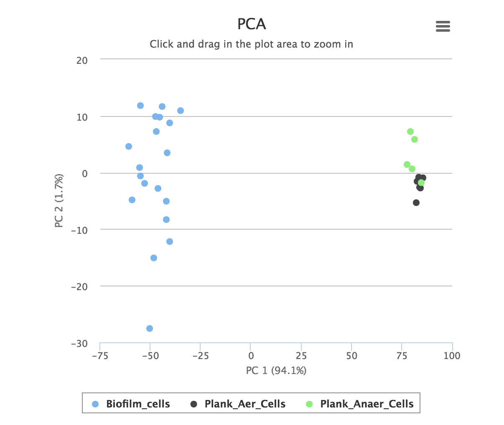Select the rightmost biofilm point near PC1 -35

point(181,111)
